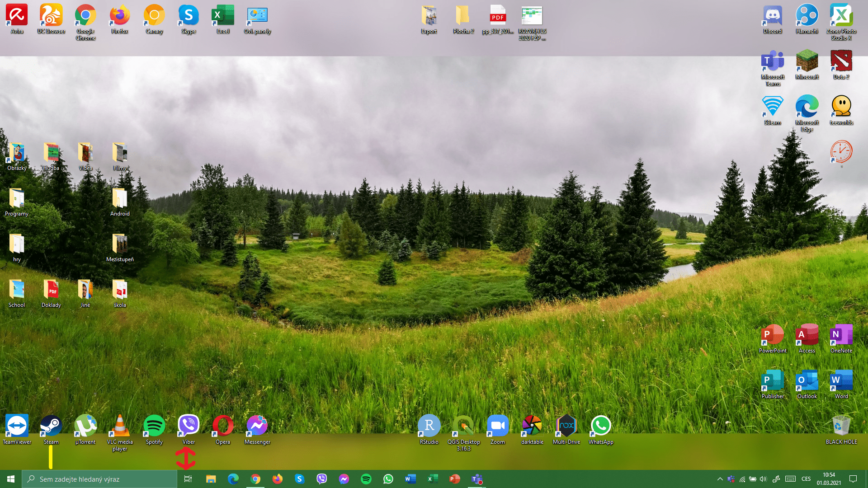
Task: Select the Dota 2 desktop icon
Action: 841,61
